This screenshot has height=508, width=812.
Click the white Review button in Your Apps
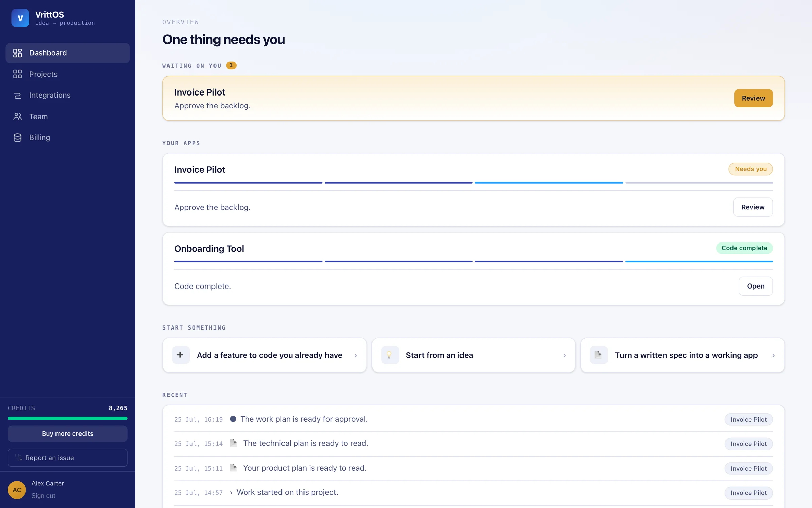[x=752, y=207]
